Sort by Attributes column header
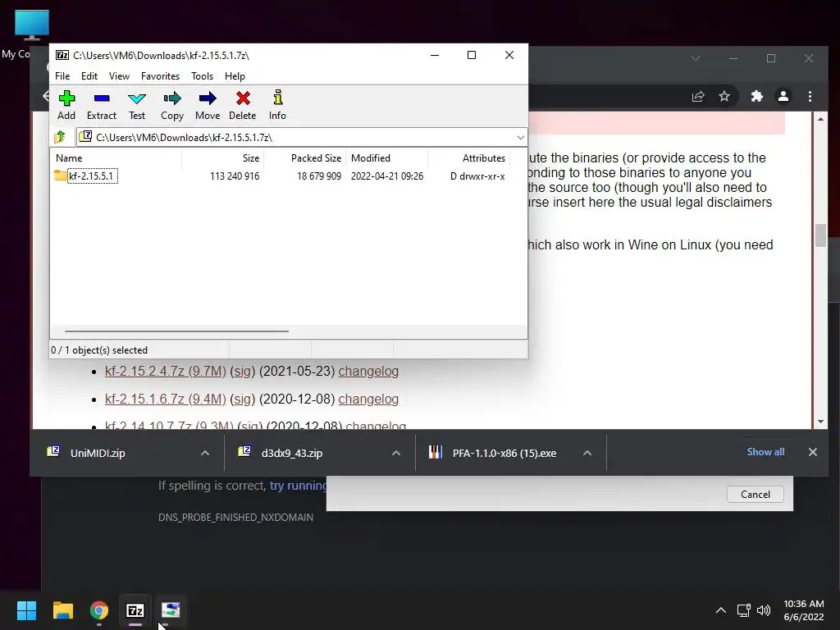This screenshot has width=840, height=630. coord(468,158)
